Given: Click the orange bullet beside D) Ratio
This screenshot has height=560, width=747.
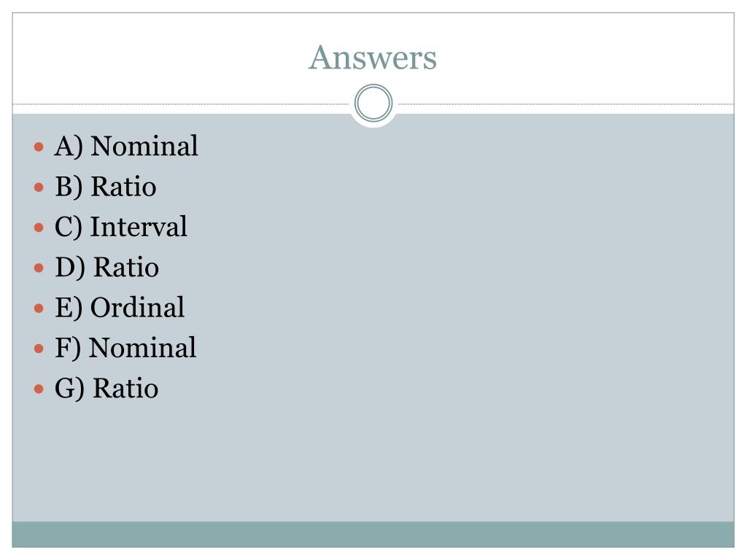Looking at the screenshot, I should (x=39, y=268).
